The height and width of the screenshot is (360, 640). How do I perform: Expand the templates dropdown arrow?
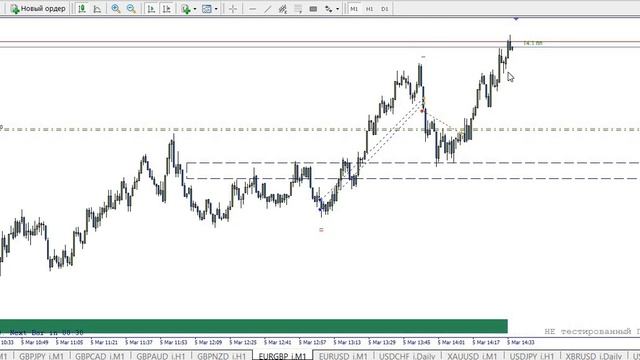tap(216, 9)
